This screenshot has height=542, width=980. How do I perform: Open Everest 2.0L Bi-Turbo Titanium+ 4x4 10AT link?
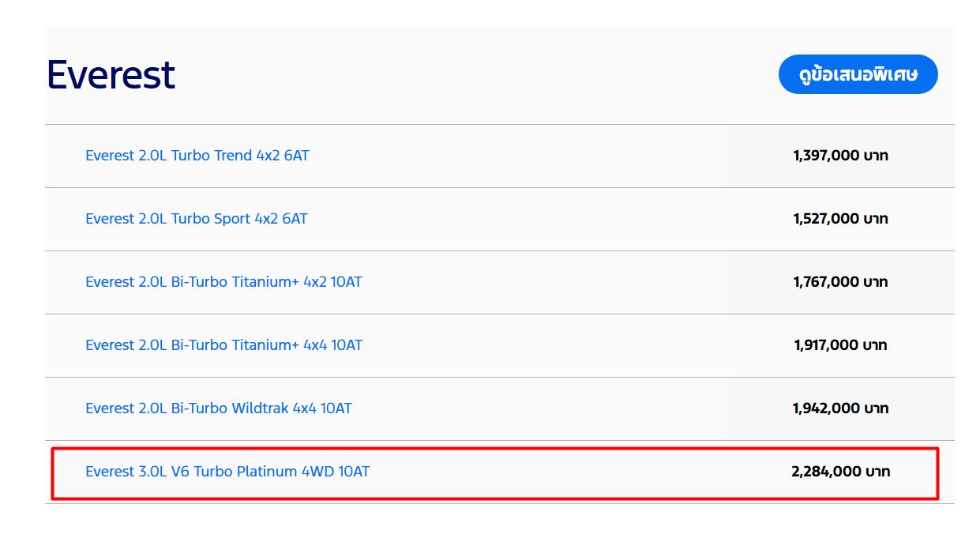coord(224,345)
